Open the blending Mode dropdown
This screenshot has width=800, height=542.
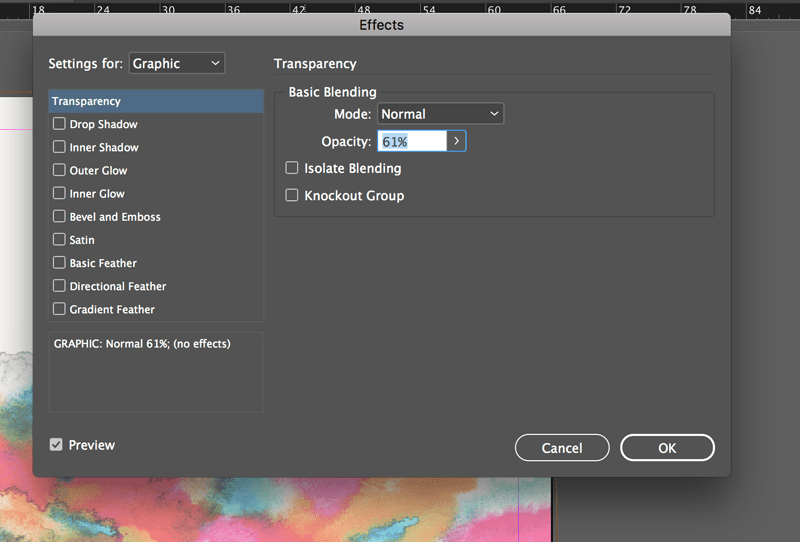coord(440,114)
